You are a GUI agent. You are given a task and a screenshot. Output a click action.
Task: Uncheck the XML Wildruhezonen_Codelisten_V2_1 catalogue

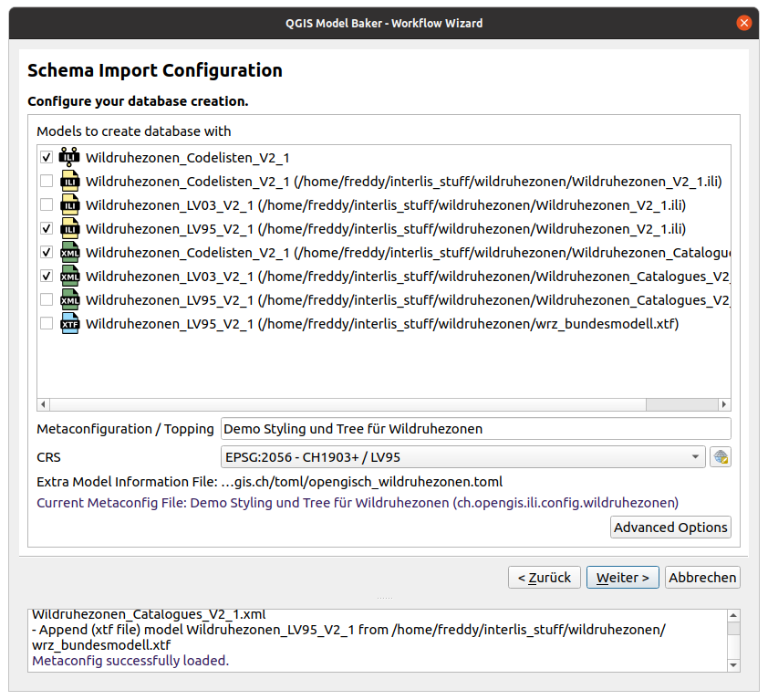(47, 252)
